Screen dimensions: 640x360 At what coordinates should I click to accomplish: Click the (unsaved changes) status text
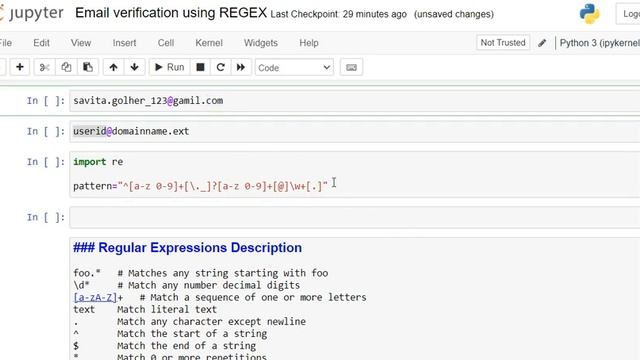[x=454, y=14]
